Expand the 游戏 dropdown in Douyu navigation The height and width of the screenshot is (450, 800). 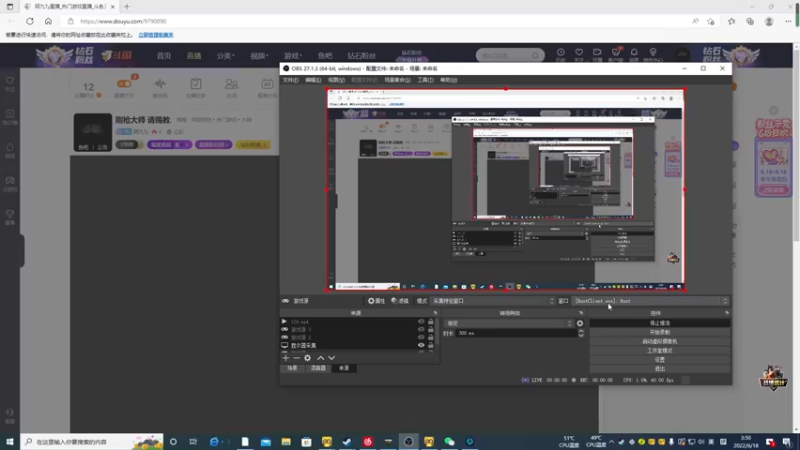point(292,56)
